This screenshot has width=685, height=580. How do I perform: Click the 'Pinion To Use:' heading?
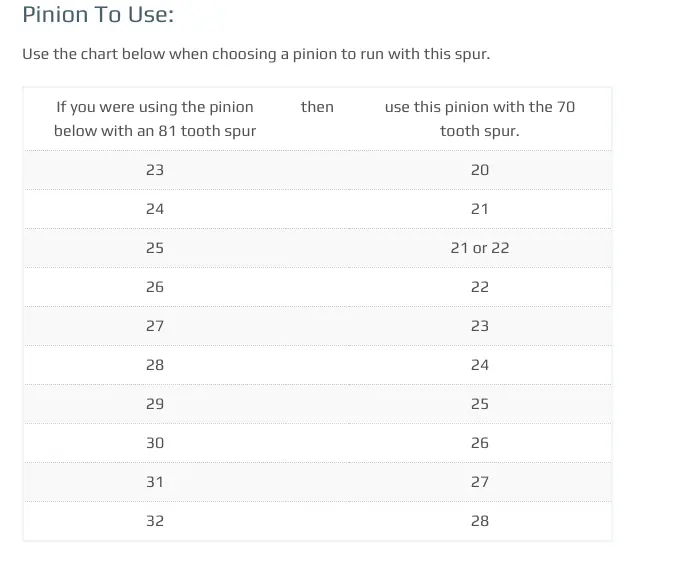click(98, 14)
